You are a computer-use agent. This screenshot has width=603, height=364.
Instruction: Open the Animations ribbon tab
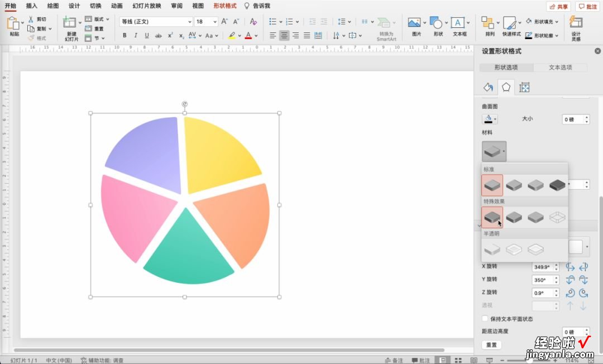[117, 6]
